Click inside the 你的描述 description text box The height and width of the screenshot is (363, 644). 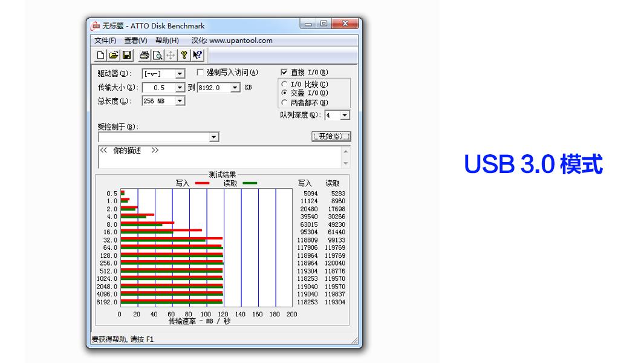point(220,157)
